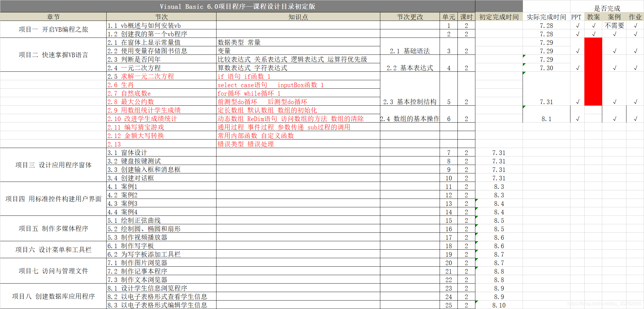Viewport: 644px width, 309px height.
Task: Click the '单元' column header
Action: point(449,17)
